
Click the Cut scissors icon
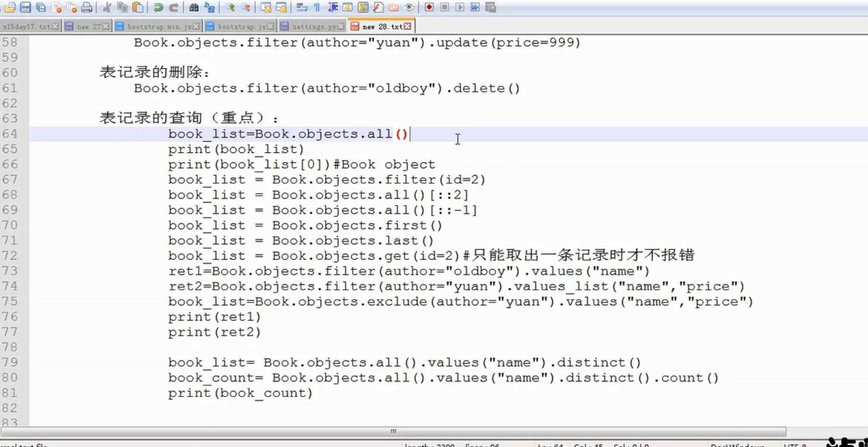(107, 7)
